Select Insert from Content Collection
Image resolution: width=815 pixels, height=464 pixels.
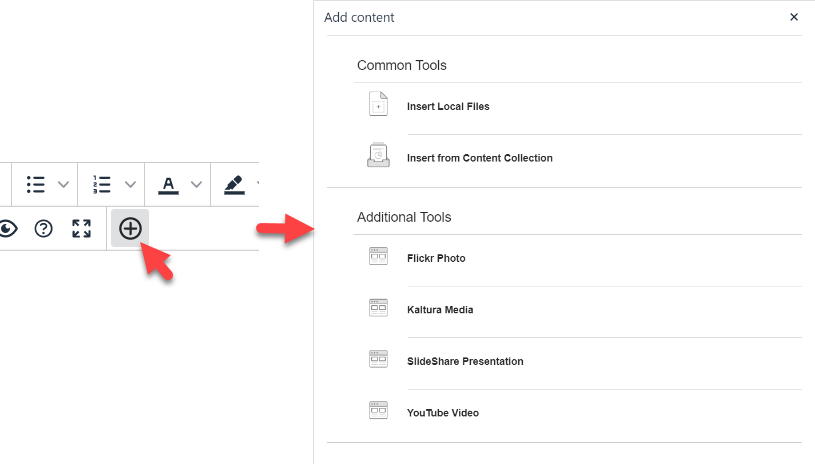point(479,158)
